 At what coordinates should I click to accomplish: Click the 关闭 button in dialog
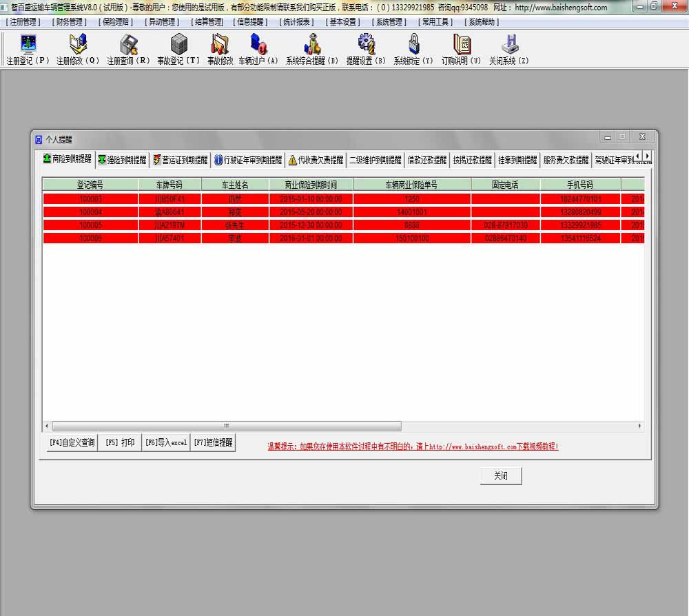point(501,476)
